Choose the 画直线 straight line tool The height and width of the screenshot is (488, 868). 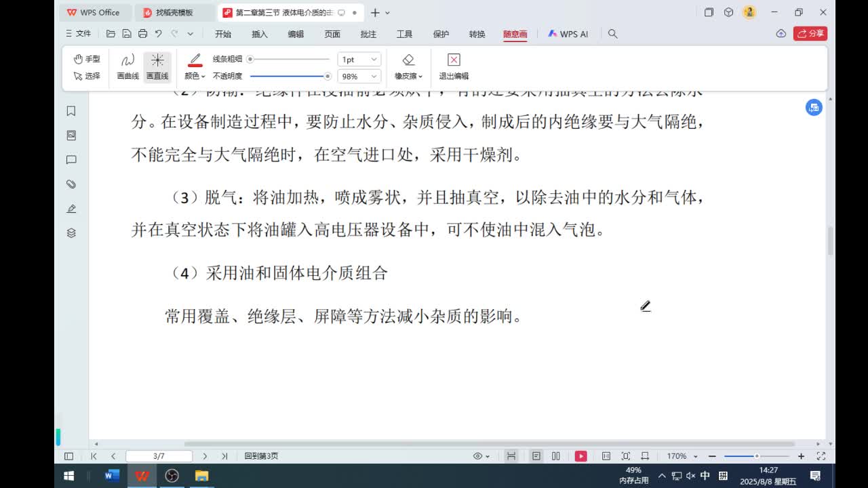[x=157, y=66]
